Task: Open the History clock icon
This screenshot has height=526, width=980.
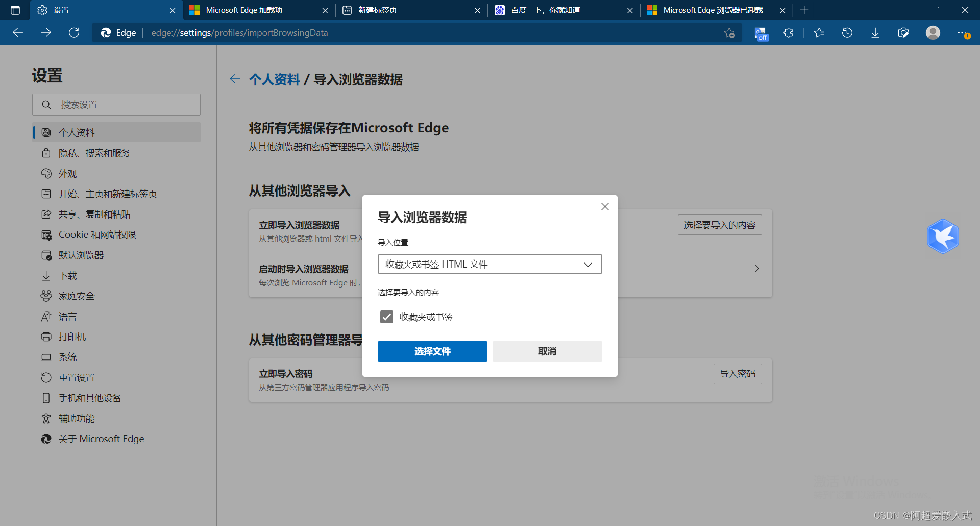Action: [847, 33]
